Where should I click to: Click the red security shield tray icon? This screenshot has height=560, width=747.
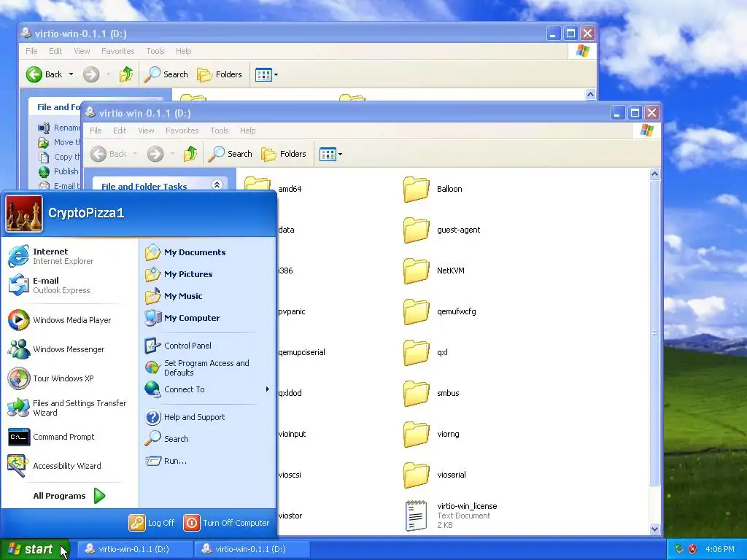pyautogui.click(x=693, y=549)
